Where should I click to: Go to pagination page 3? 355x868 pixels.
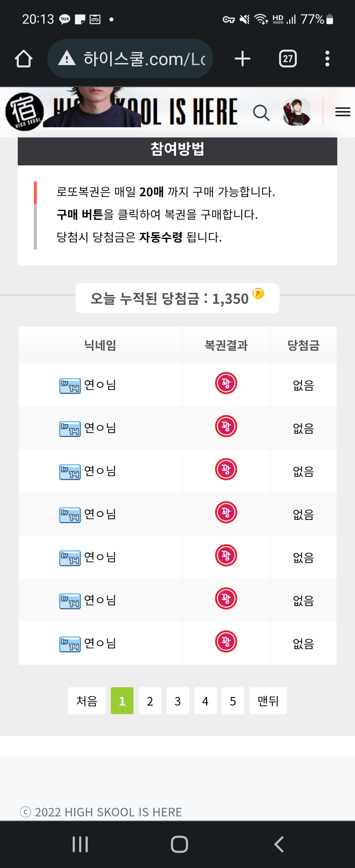point(177,701)
